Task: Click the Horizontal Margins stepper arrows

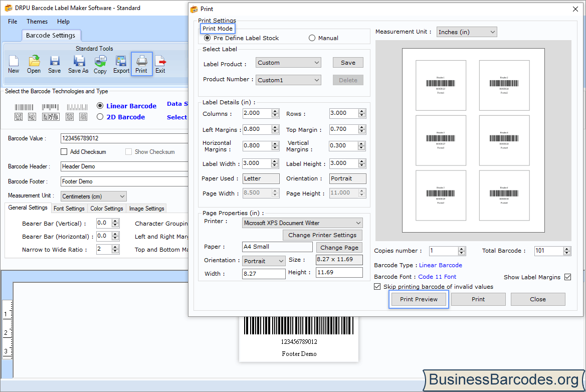Action: click(x=275, y=146)
